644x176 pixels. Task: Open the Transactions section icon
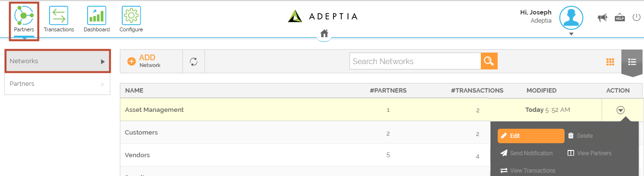click(x=59, y=15)
